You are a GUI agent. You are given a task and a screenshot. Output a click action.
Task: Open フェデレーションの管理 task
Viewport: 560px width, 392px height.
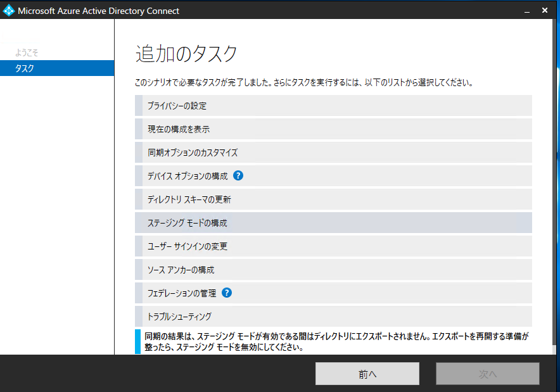(x=333, y=293)
